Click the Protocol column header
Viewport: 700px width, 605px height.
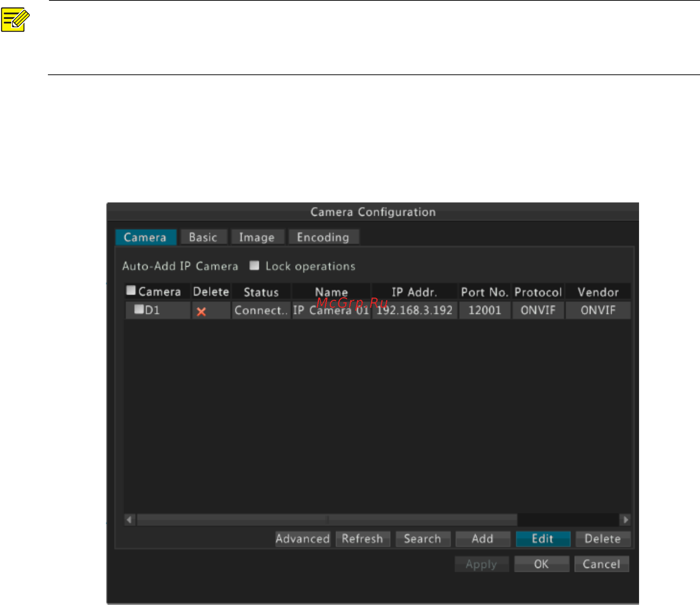click(538, 292)
